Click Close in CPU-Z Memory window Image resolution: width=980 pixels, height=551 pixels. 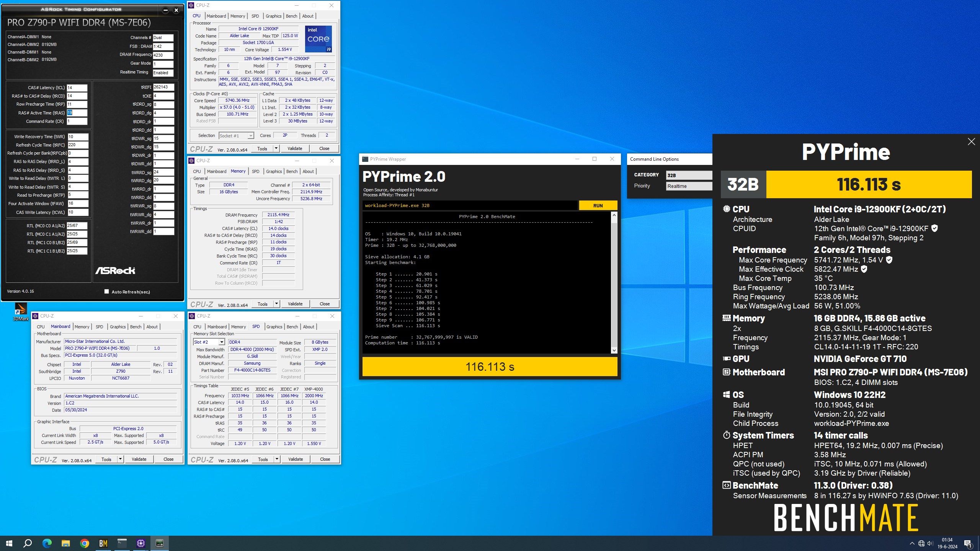(325, 304)
